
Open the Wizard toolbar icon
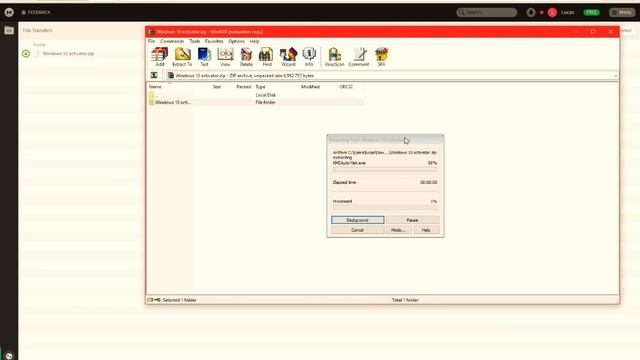tap(288, 57)
